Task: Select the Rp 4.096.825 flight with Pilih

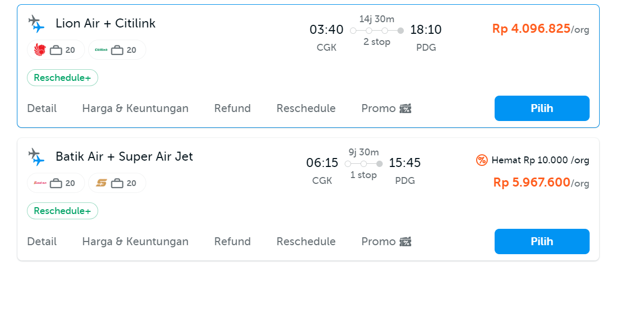Action: [x=542, y=108]
